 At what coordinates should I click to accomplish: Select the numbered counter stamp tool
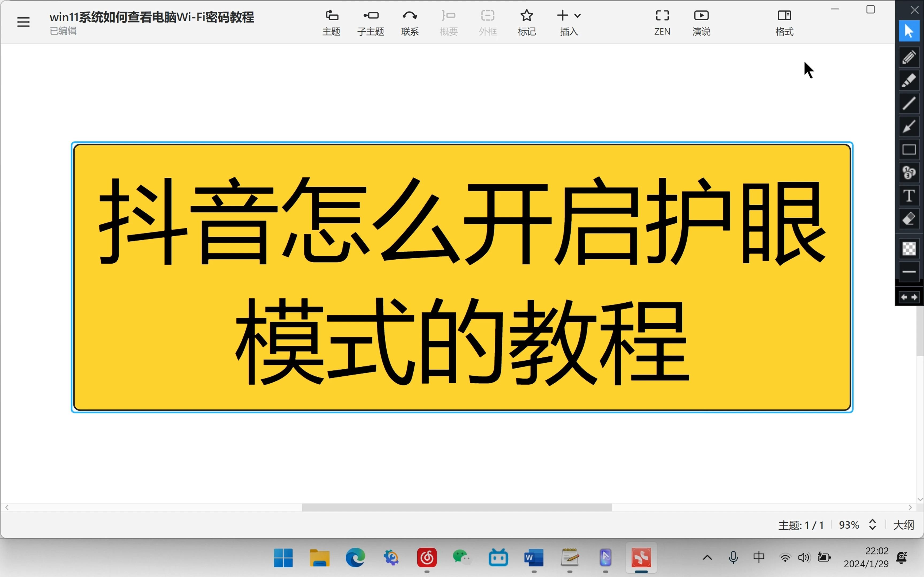(909, 173)
